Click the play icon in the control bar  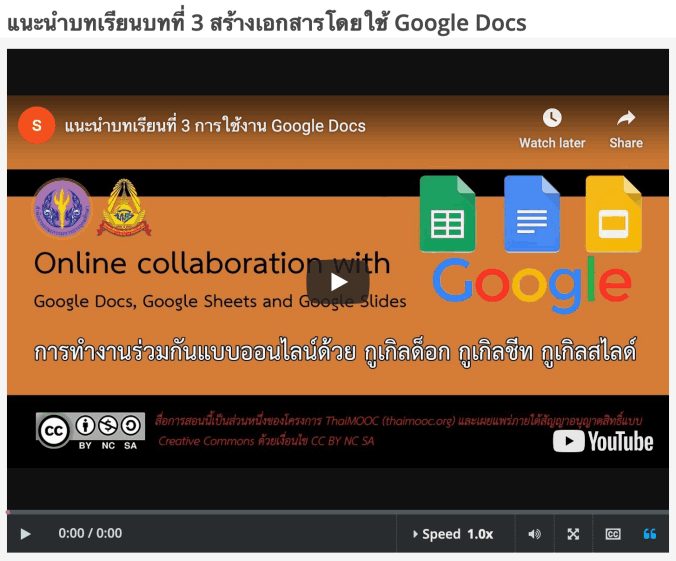pyautogui.click(x=25, y=534)
